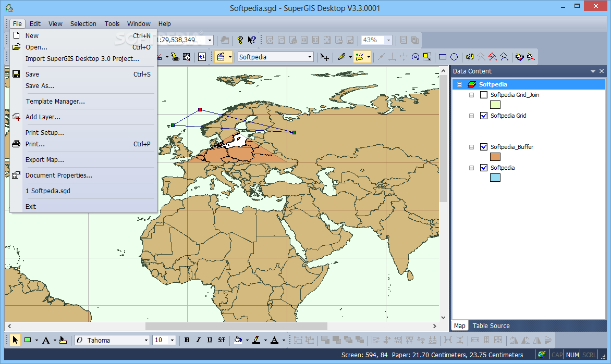Select the circle drawing tool

(454, 57)
